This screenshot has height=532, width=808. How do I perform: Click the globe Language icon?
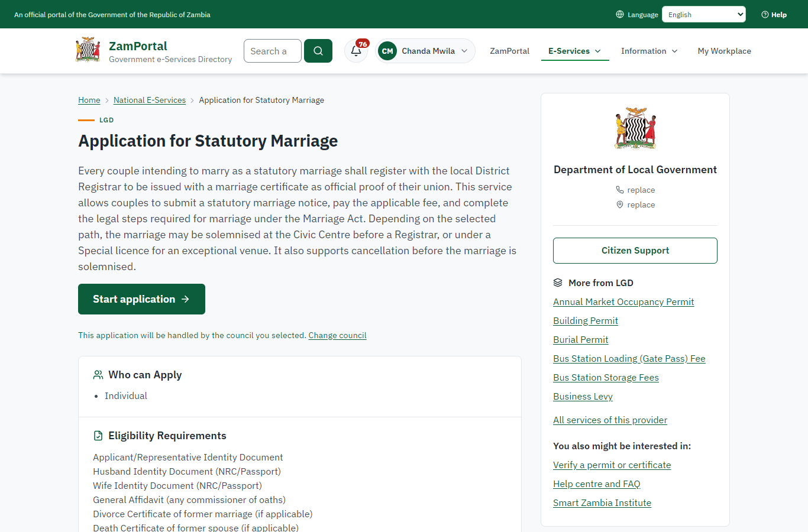coord(620,14)
